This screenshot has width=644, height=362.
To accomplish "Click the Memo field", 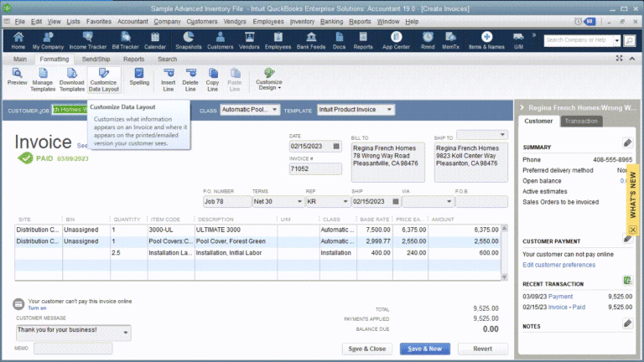I will [x=73, y=349].
